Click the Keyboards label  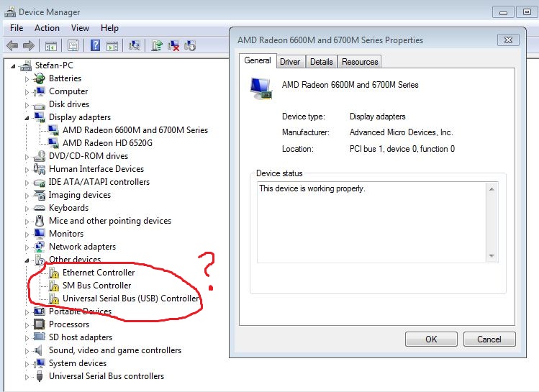(x=69, y=208)
